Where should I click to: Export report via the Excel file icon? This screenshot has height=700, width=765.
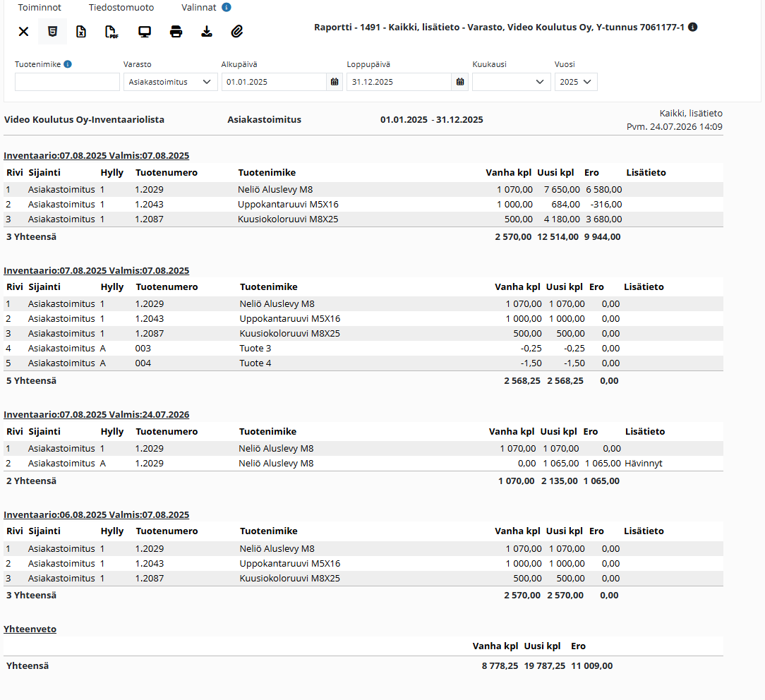pos(81,32)
